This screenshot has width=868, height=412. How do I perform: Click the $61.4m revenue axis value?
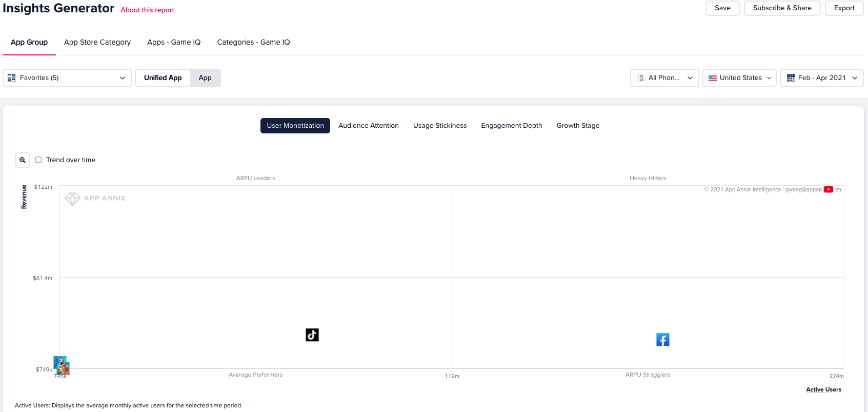tap(43, 278)
